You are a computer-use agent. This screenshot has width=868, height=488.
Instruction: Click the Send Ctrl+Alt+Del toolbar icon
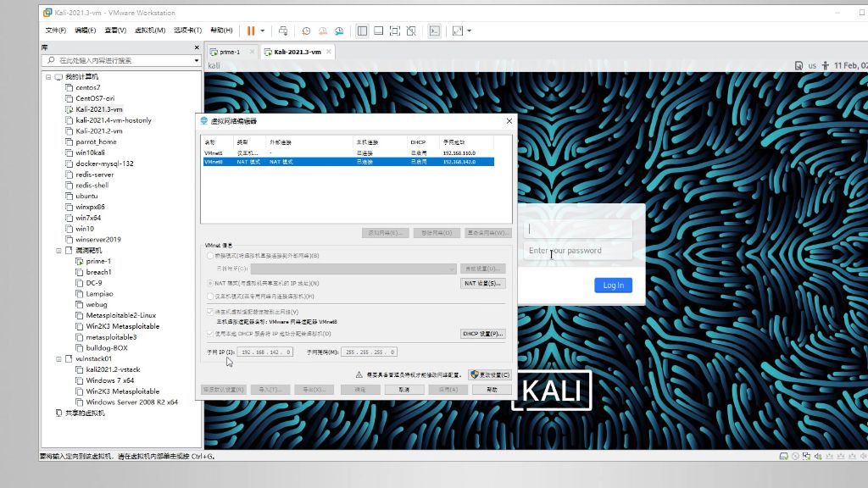(x=283, y=31)
